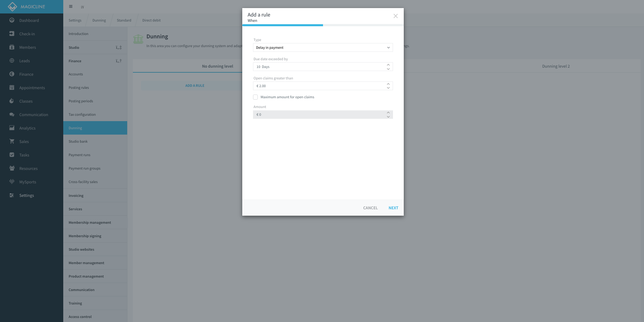Viewport: 644px width, 322px height.
Task: Increment the due date days value
Action: 388,65
